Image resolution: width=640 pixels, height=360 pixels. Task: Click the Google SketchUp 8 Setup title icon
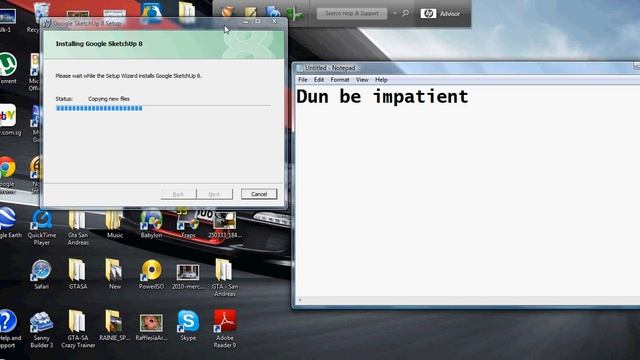click(x=47, y=24)
